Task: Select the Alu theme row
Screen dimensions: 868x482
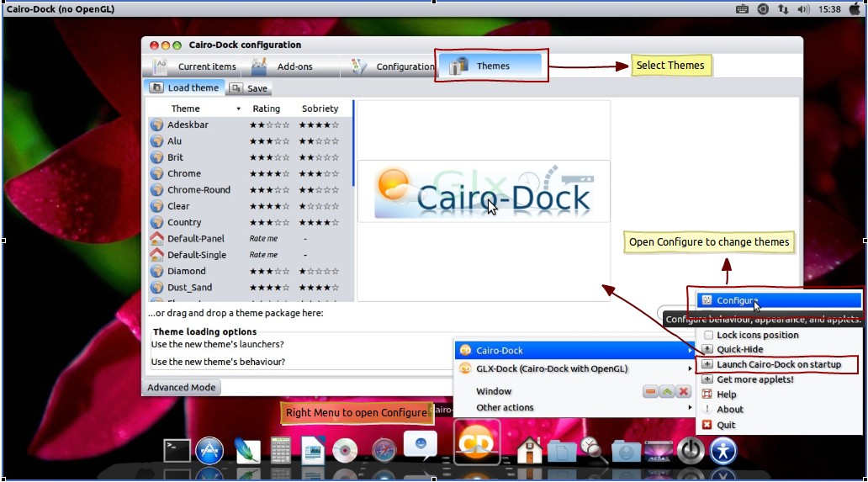Action: click(x=250, y=141)
